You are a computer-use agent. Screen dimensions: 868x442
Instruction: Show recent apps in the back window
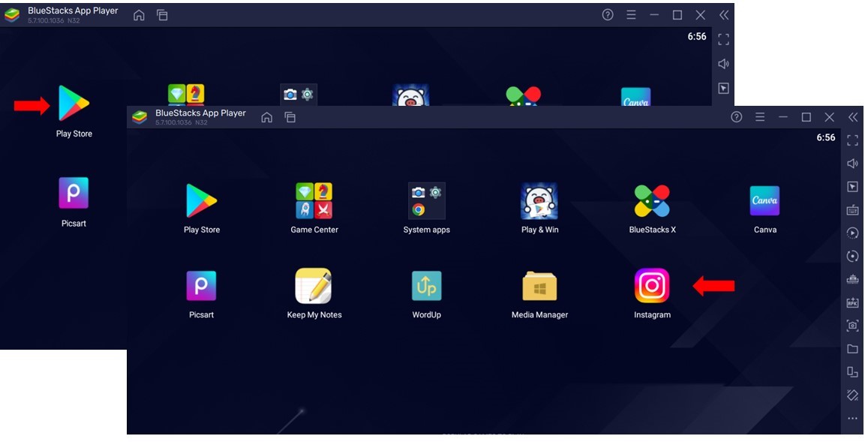coord(162,16)
